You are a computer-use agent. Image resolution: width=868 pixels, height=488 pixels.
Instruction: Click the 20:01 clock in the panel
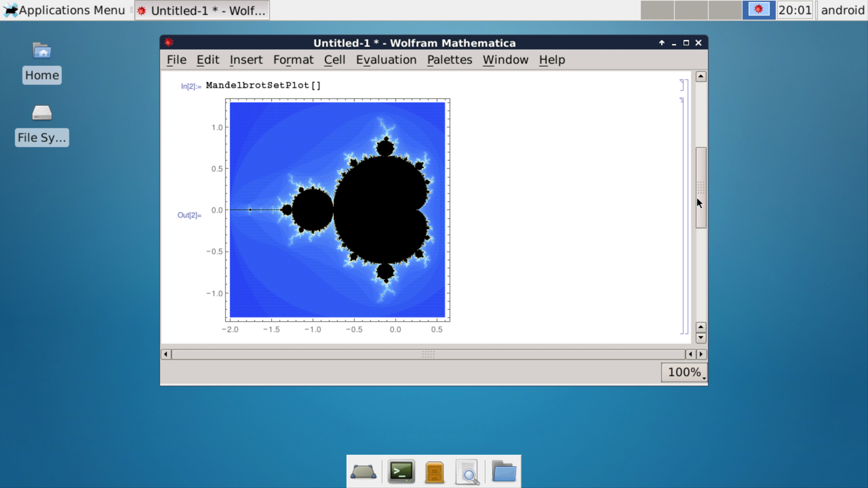(796, 10)
